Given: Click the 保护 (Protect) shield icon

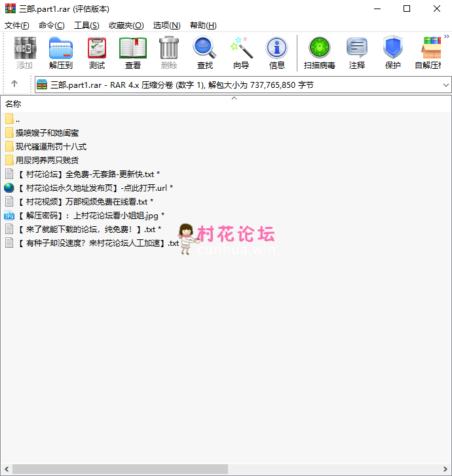Looking at the screenshot, I should click(x=393, y=52).
